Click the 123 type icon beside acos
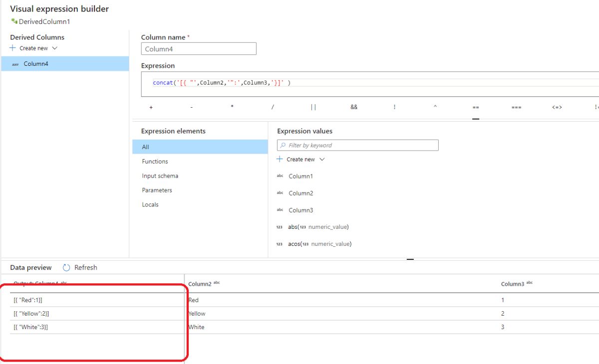Screen dimensions: 599x364 [280, 244]
